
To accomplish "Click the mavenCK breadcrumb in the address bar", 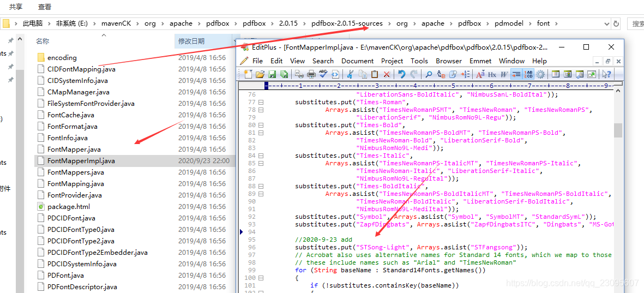I will 116,23.
